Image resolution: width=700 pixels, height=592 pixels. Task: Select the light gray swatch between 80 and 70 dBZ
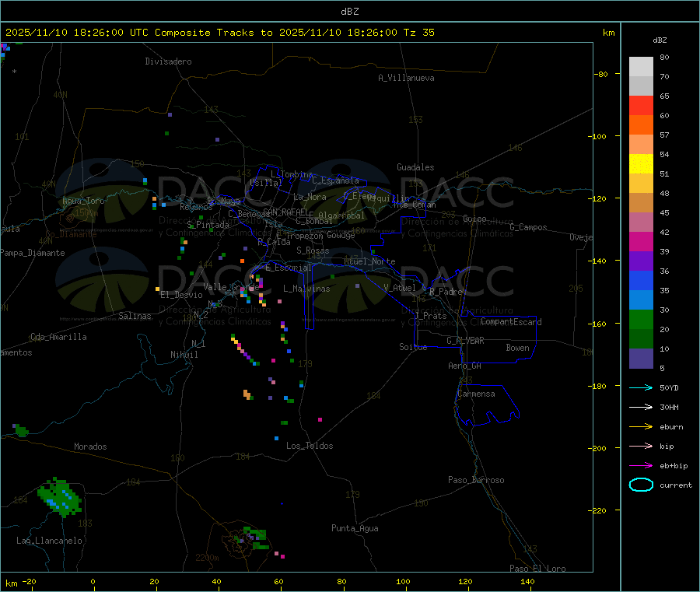point(641,67)
